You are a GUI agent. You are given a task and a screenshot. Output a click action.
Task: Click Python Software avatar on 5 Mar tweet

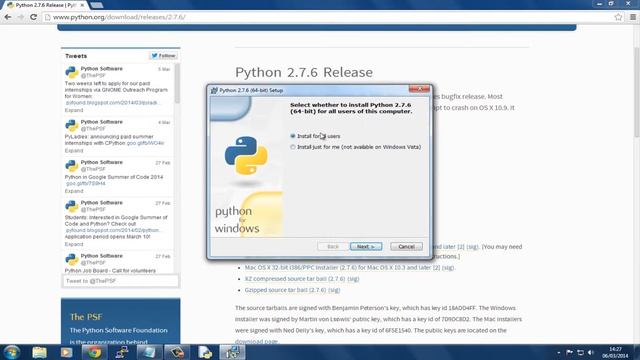(x=71, y=72)
